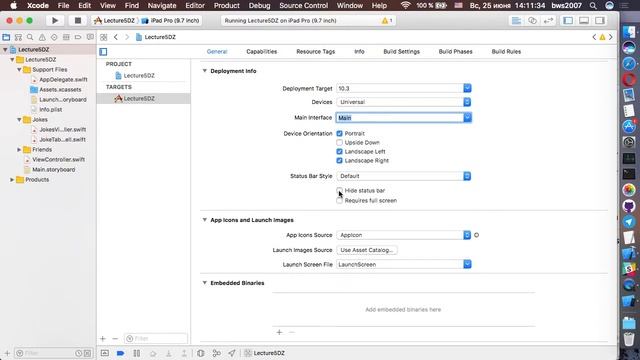Open Simulate Location arrow icon

(x=232, y=353)
